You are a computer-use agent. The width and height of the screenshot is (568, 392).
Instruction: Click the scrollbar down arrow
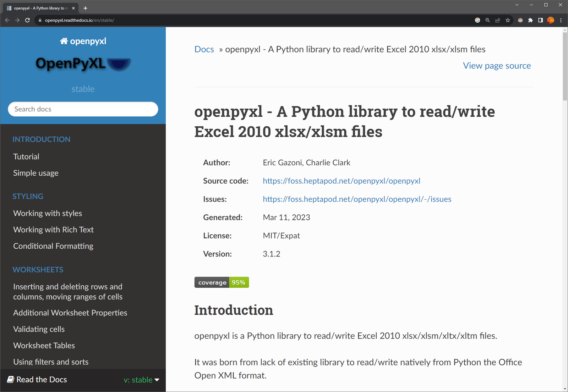click(565, 389)
